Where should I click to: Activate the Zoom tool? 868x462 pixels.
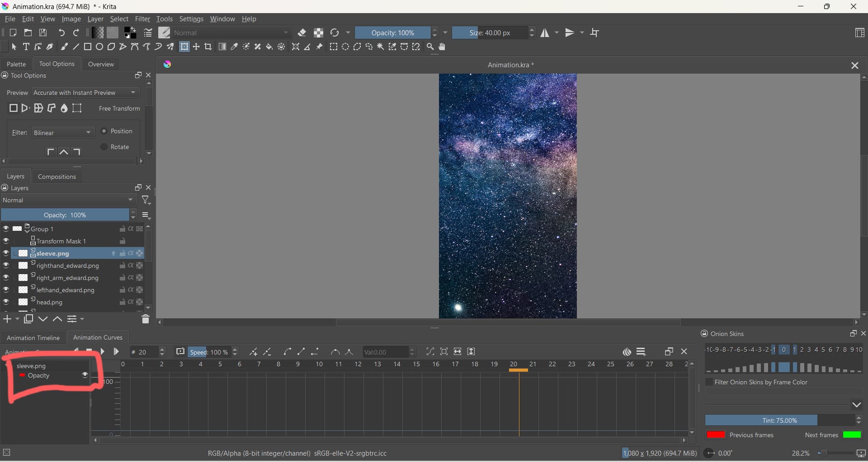pos(430,47)
